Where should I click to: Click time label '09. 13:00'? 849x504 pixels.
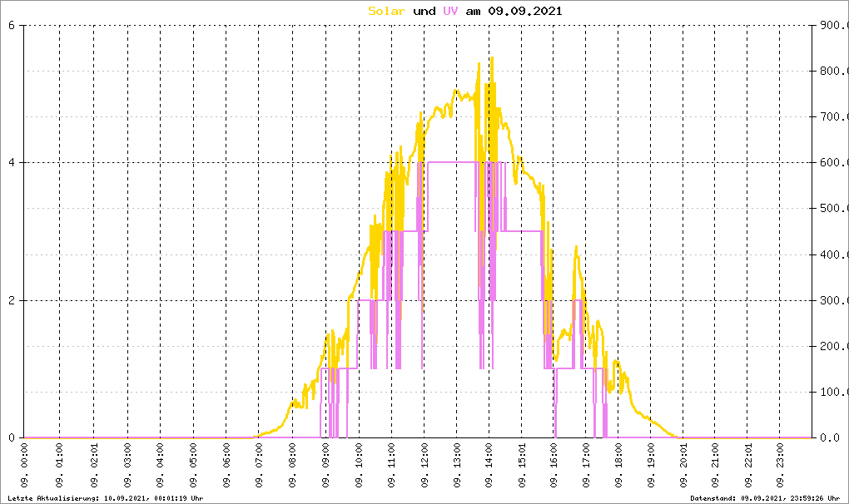(457, 466)
